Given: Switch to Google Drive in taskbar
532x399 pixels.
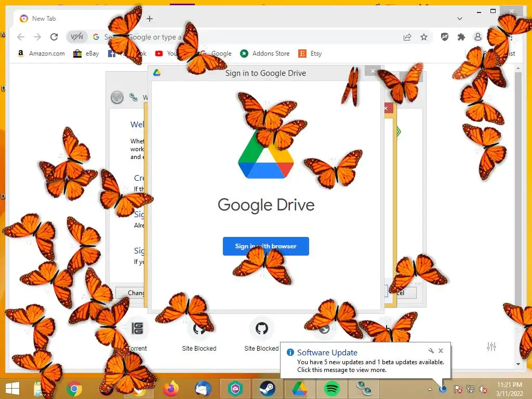Looking at the screenshot, I should (299, 389).
